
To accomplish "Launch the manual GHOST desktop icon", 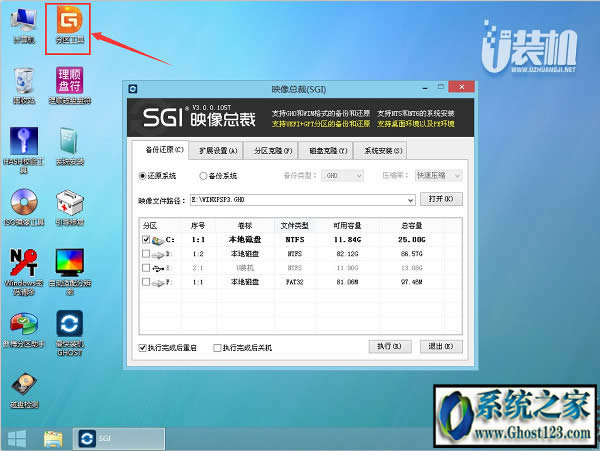I will tap(69, 328).
